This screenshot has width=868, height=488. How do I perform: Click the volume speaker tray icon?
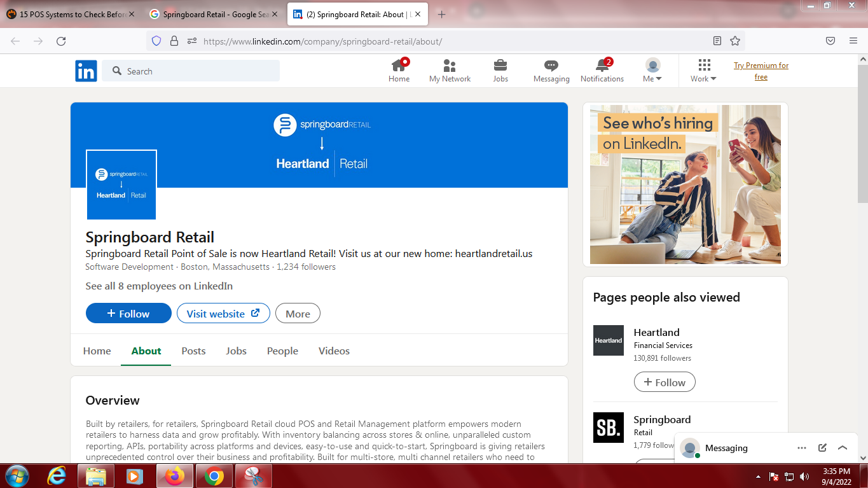(x=805, y=476)
